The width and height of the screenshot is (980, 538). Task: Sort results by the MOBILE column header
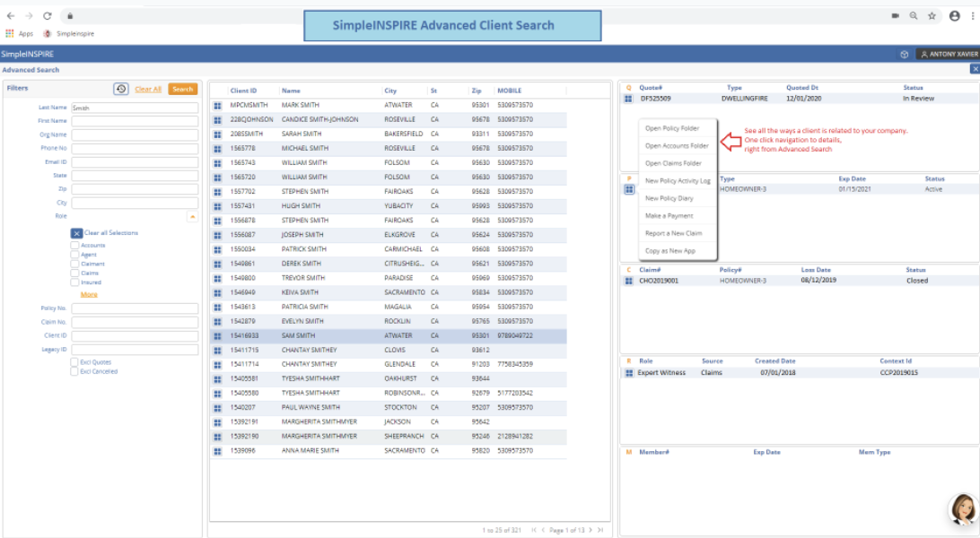tap(510, 91)
